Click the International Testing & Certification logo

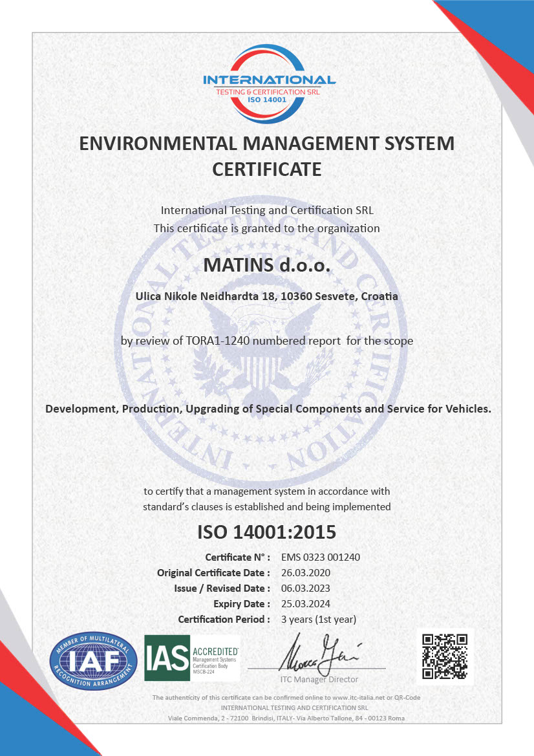coord(269,83)
